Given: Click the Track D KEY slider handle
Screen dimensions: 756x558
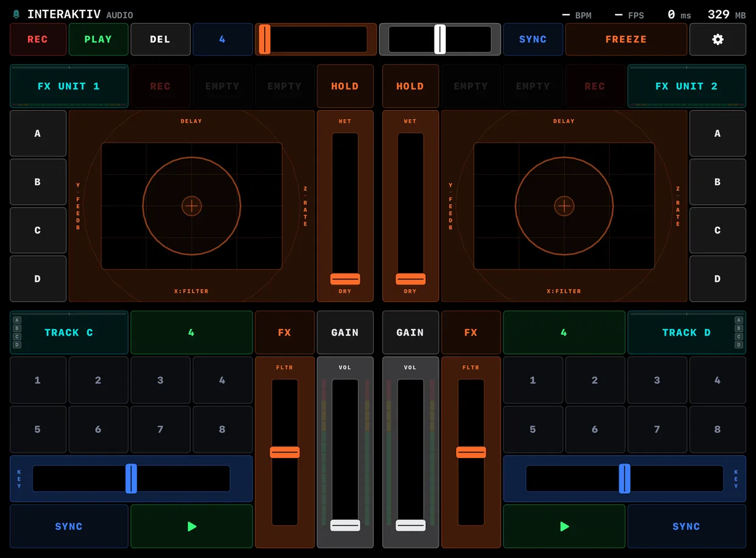Looking at the screenshot, I should 624,479.
